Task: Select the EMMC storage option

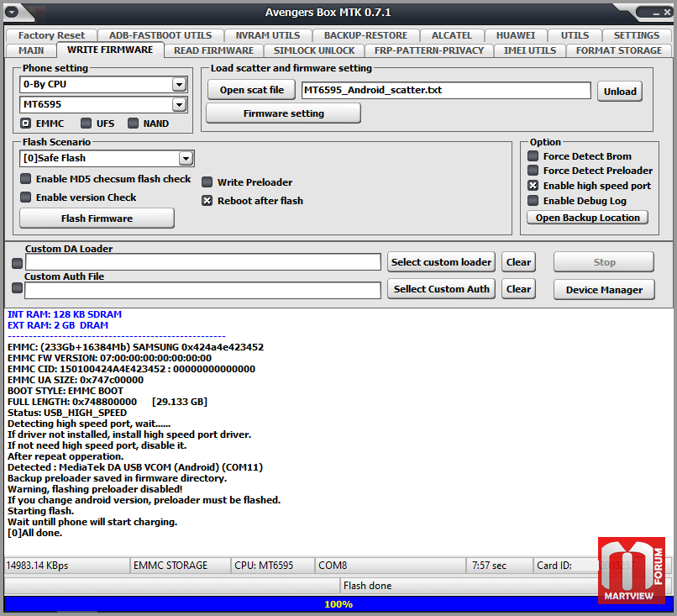Action: pyautogui.click(x=25, y=124)
